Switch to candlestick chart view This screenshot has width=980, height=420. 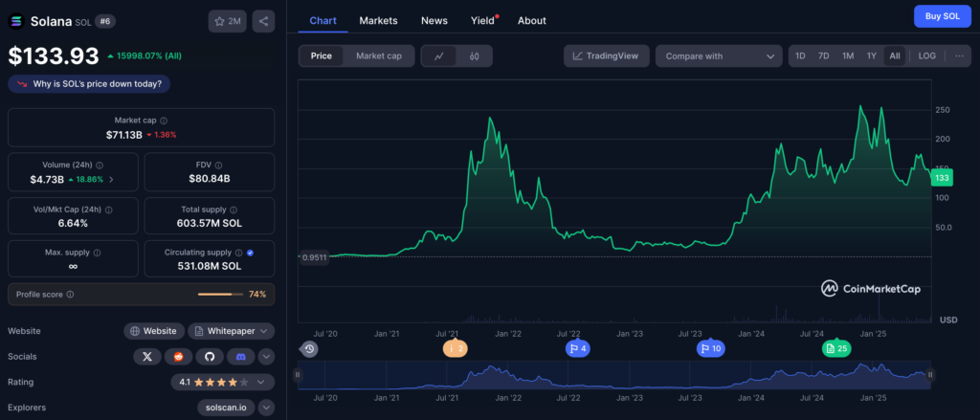475,56
